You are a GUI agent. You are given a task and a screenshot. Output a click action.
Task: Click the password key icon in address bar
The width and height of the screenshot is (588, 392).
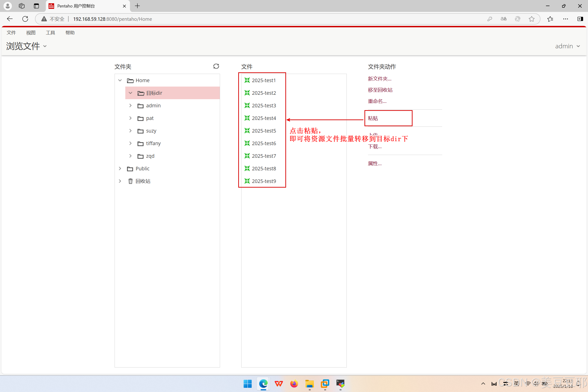click(490, 19)
